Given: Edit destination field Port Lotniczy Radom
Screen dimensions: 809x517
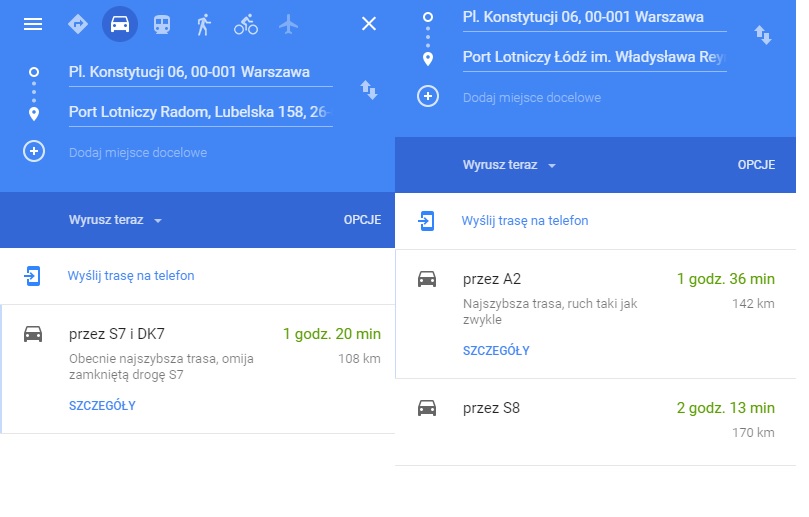Looking at the screenshot, I should pyautogui.click(x=200, y=112).
